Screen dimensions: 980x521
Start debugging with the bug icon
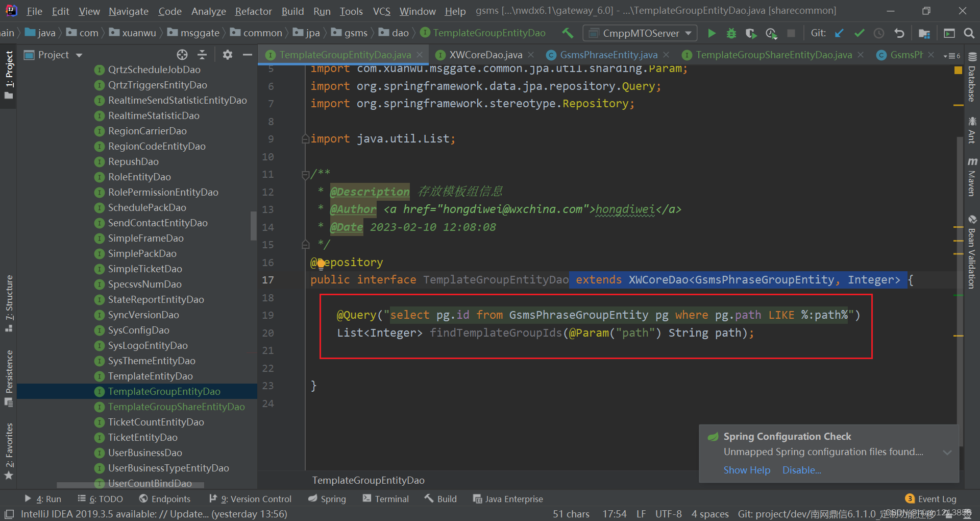731,33
